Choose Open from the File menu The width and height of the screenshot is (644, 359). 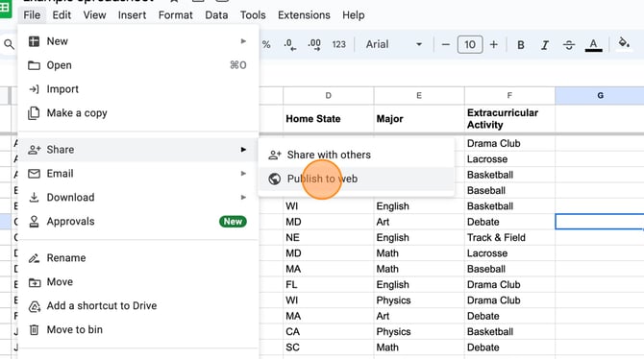tap(137, 65)
